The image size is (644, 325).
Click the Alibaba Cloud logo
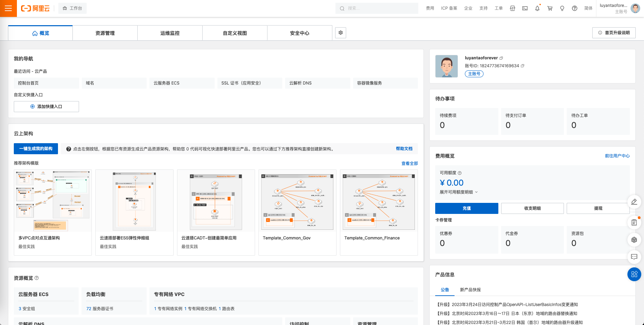pos(35,8)
